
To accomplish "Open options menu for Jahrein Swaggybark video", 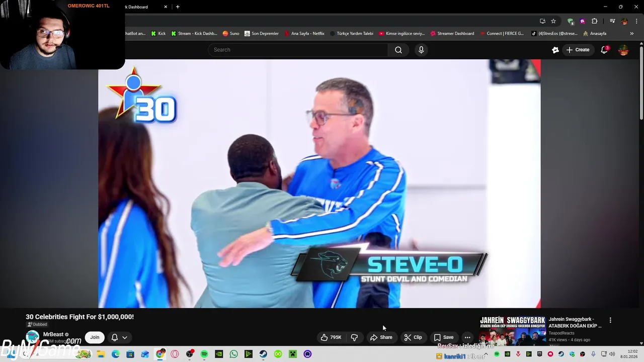I will click(x=610, y=320).
